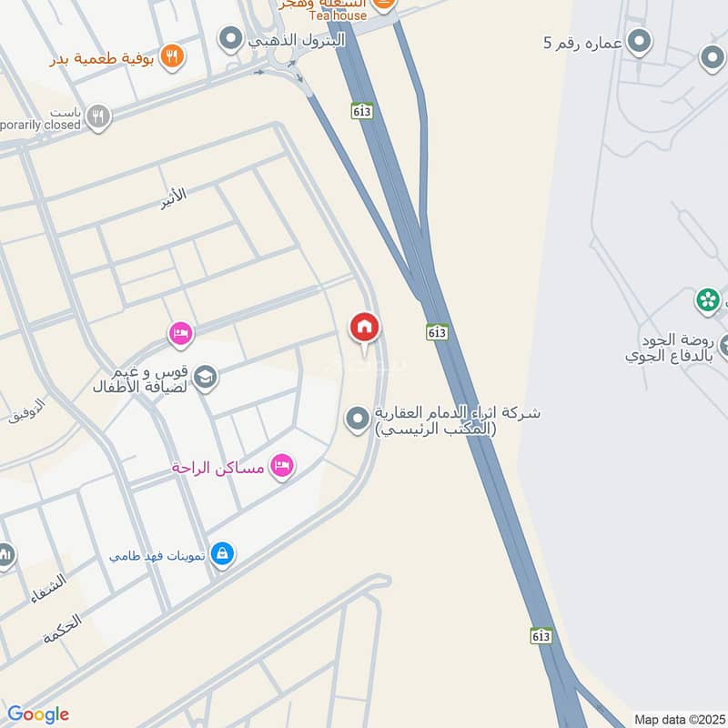The height and width of the screenshot is (728, 728).
Task: Click the Google logo
Action: point(38,714)
